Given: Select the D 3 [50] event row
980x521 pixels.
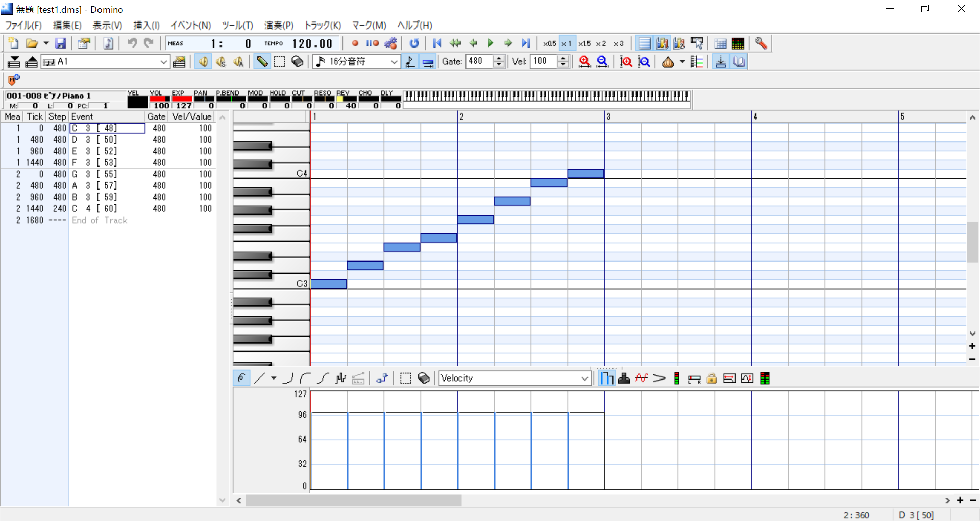Looking at the screenshot, I should click(95, 139).
